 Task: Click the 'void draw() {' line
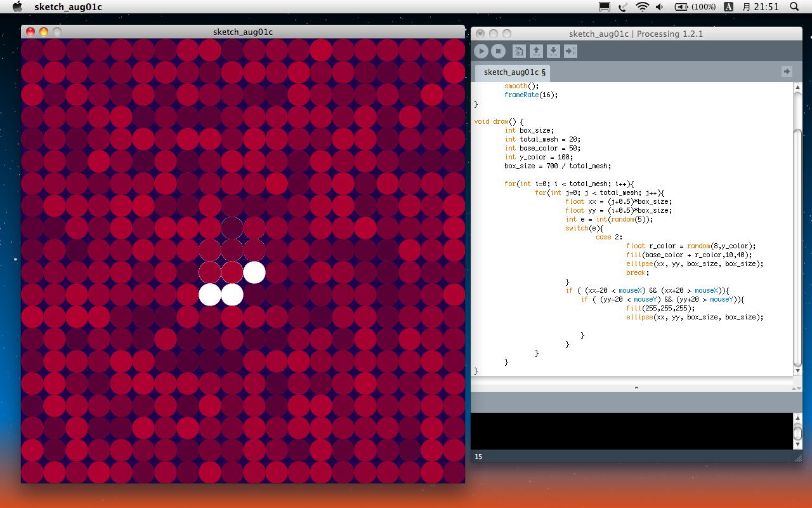tap(499, 122)
